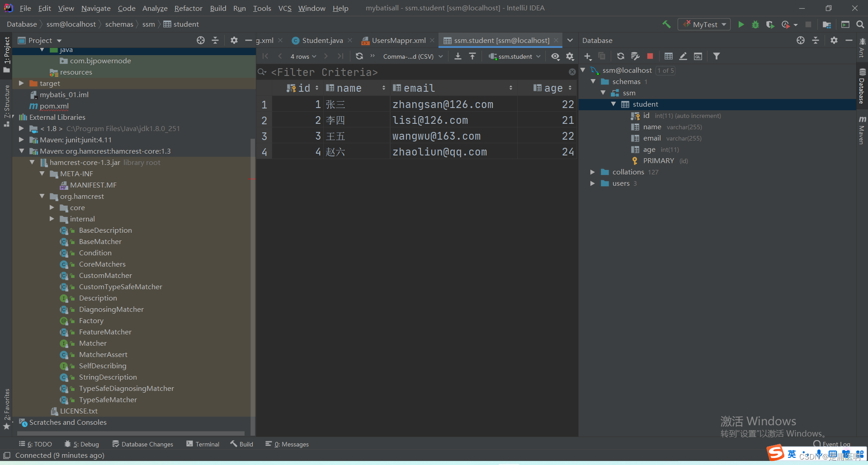This screenshot has height=465, width=868.
Task: Open the Refactor menu
Action: click(188, 8)
